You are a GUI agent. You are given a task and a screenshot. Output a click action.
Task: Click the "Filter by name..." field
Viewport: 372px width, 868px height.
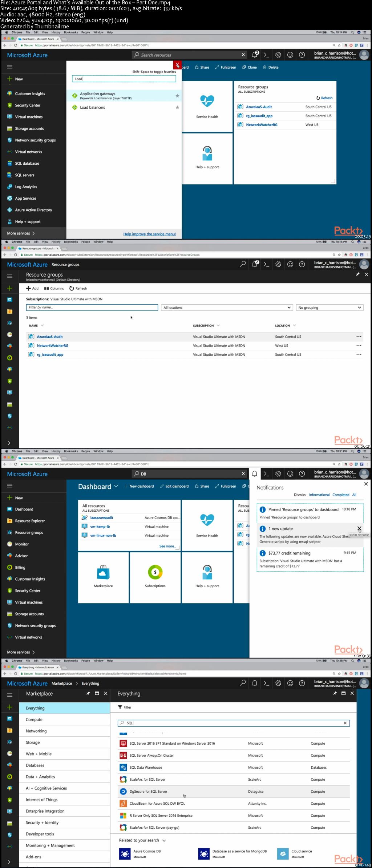point(92,307)
